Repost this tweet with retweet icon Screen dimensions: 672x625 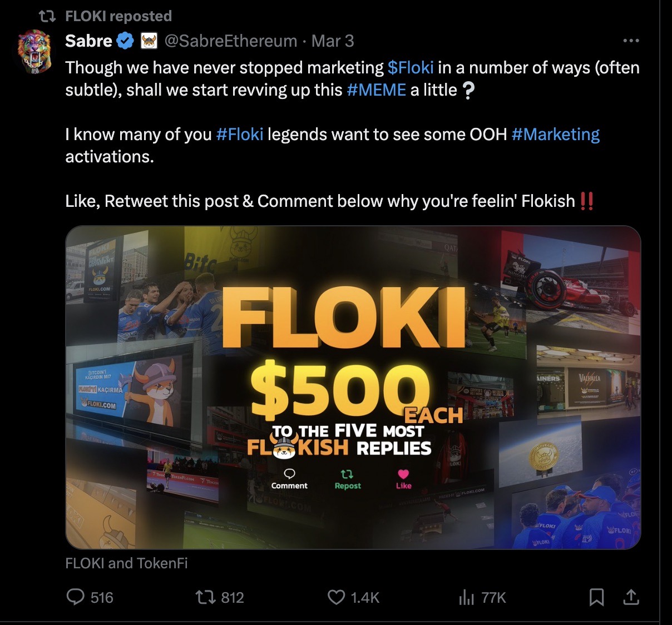(204, 597)
